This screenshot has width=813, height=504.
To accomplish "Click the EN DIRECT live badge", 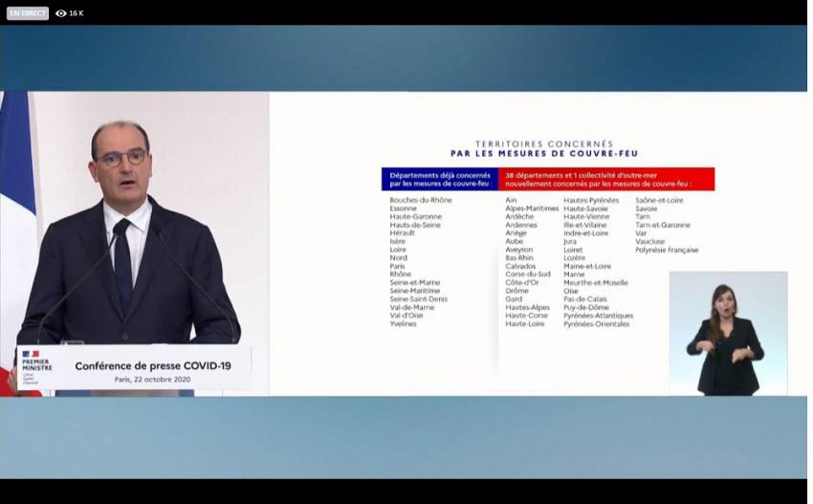I will coord(28,13).
